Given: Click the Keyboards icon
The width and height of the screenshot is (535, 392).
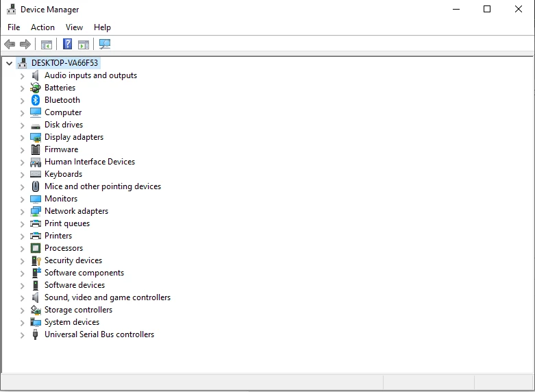Looking at the screenshot, I should [x=36, y=174].
